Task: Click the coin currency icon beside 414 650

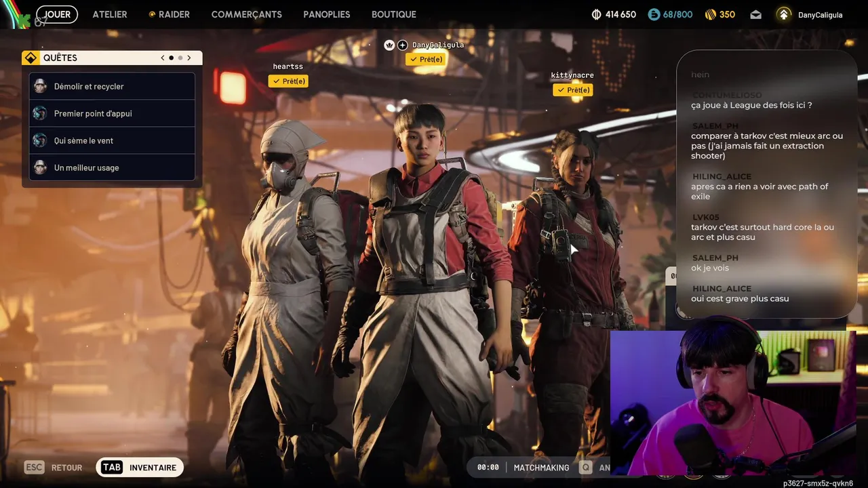Action: (597, 14)
